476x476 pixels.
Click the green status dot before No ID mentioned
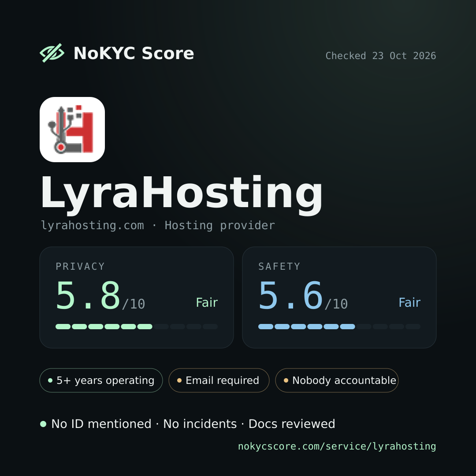43,424
